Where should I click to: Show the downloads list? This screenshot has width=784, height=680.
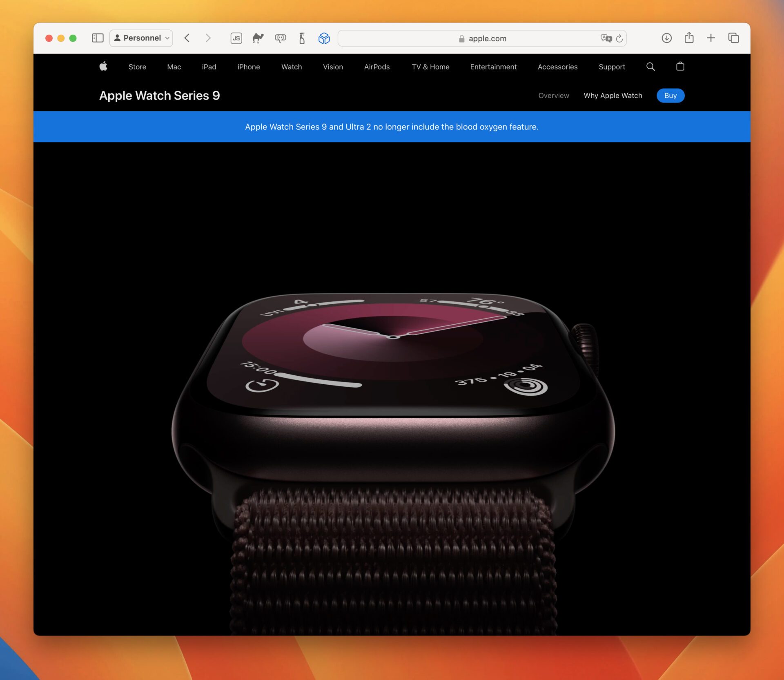point(667,38)
